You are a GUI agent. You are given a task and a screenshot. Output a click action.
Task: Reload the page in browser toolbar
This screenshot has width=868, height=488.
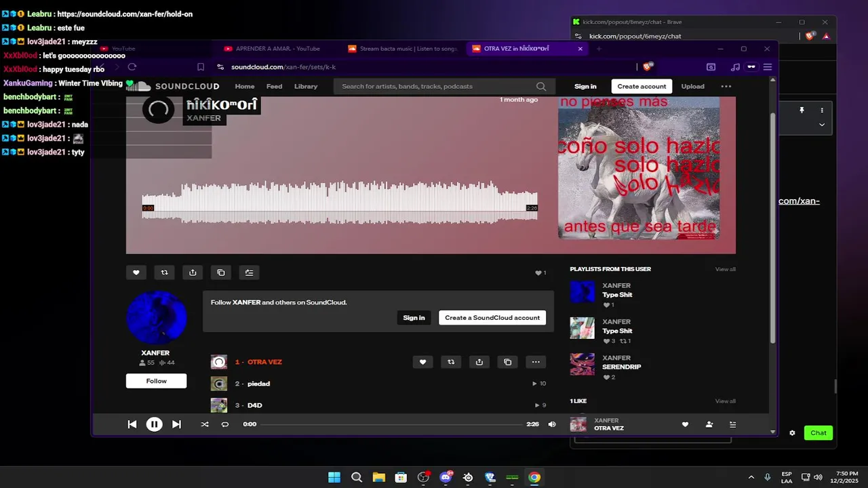pos(132,67)
